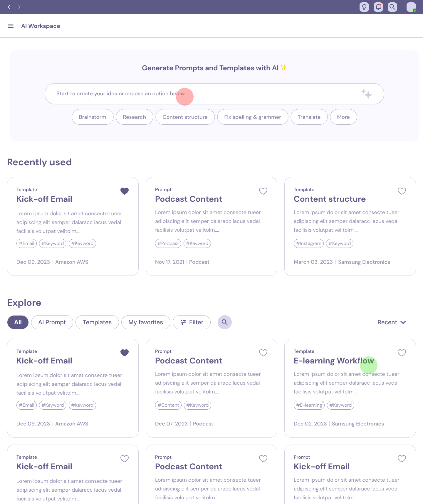Click the #Content tag
Viewport: 423px width, 504px height.
[168, 405]
